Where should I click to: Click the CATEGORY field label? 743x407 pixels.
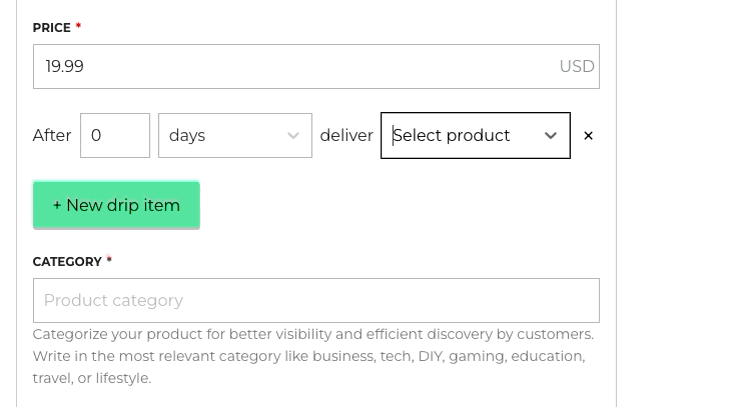(67, 261)
